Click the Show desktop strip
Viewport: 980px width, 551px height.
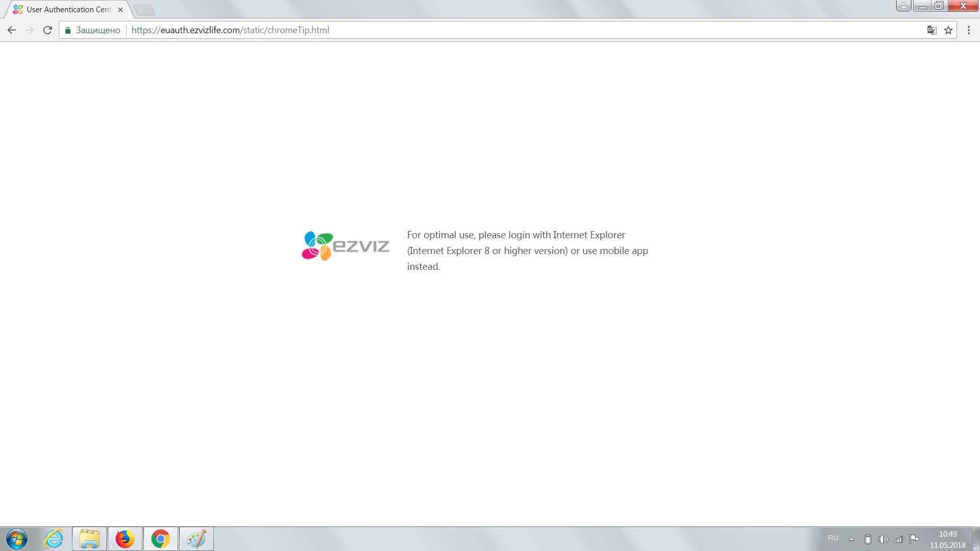(x=976, y=539)
